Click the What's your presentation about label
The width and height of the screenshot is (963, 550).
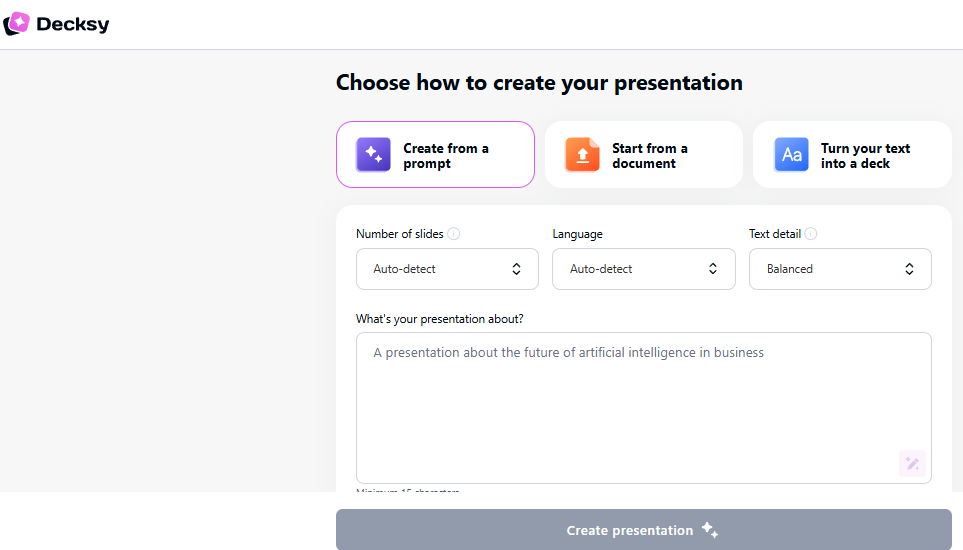440,319
